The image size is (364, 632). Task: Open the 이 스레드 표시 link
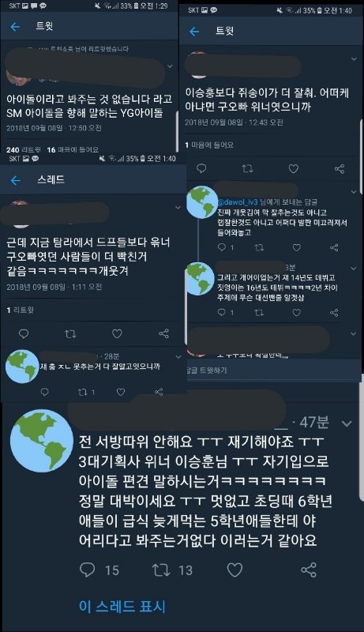pos(122,606)
